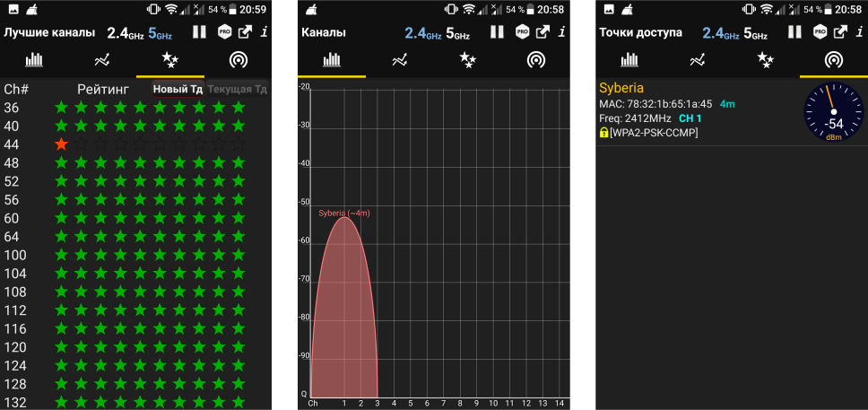Select the Текущая Тд button

(x=237, y=89)
